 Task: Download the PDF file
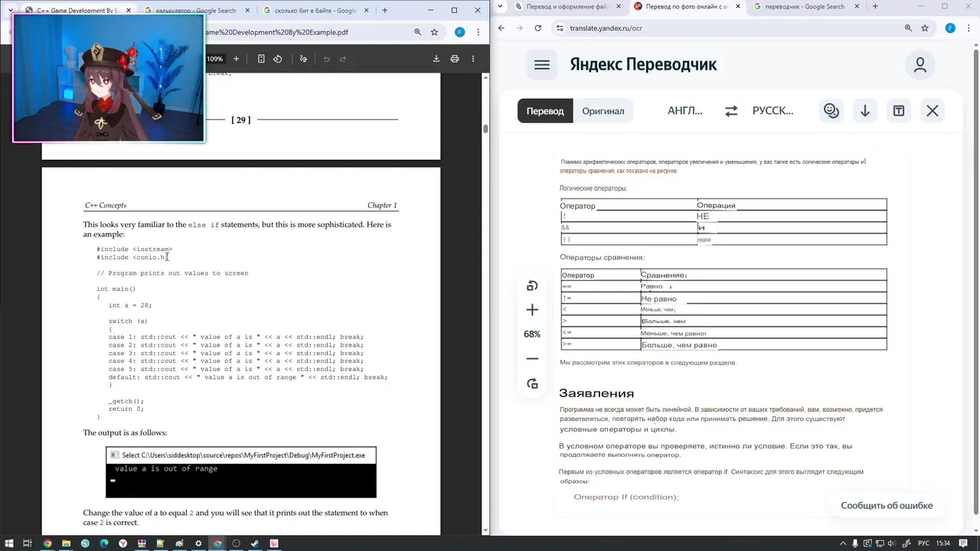point(436,59)
